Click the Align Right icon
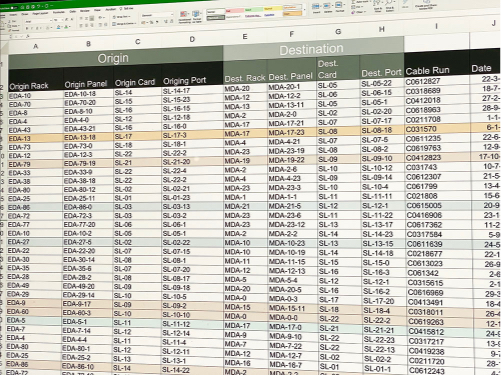 (x=92, y=25)
